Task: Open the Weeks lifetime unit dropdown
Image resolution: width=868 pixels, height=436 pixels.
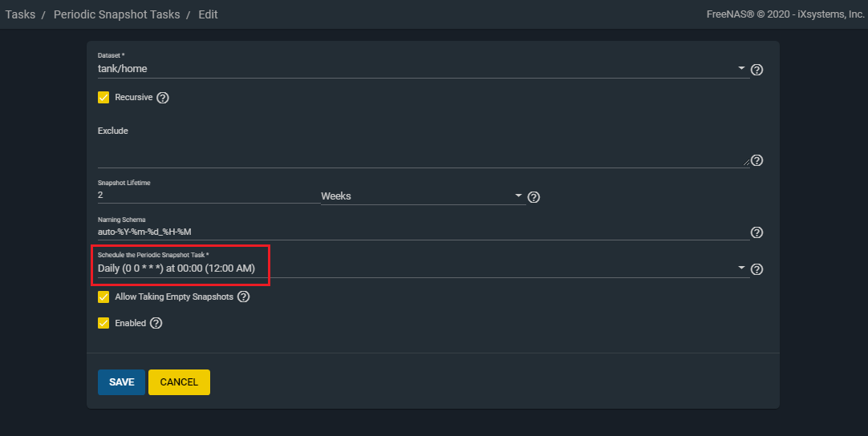Action: 424,196
